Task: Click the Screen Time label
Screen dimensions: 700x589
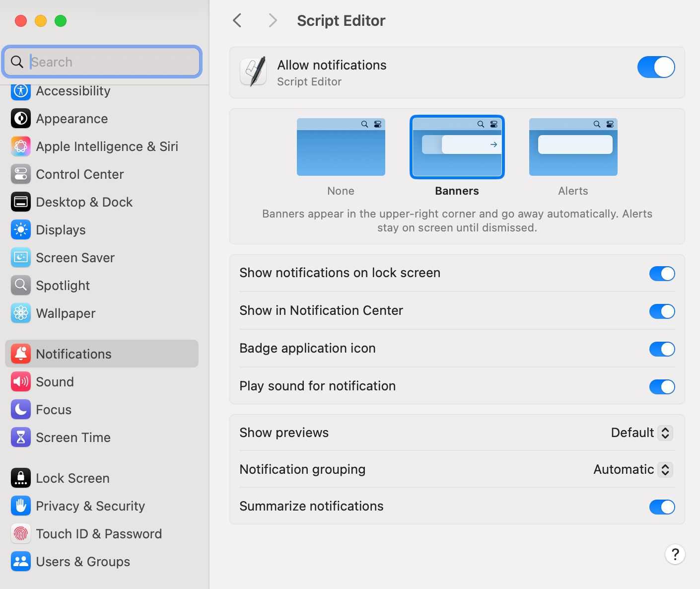Action: click(x=73, y=438)
